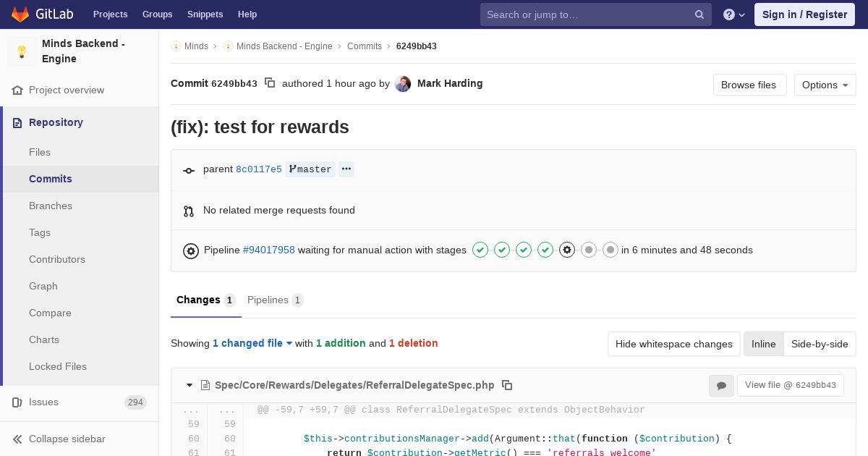Viewport: 868px width, 456px height.
Task: Click Browse files button
Action: point(749,85)
